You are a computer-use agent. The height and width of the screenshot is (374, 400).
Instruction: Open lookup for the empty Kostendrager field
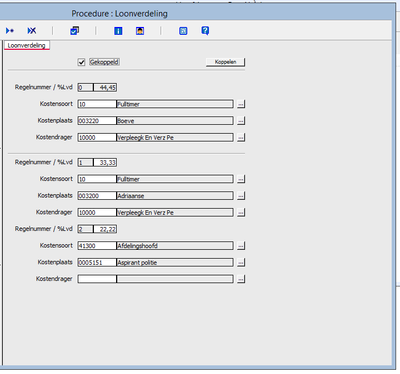point(241,279)
